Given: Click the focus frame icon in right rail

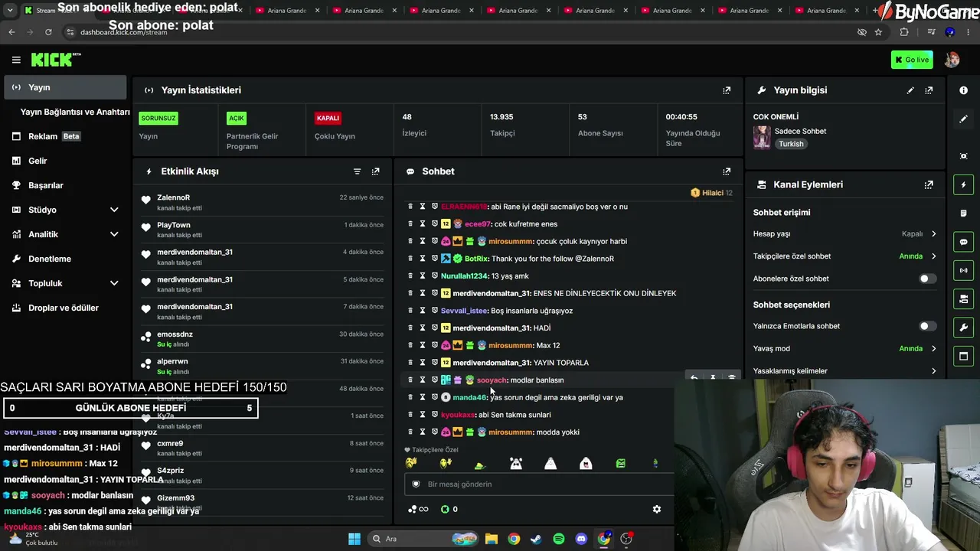Looking at the screenshot, I should click(x=963, y=156).
